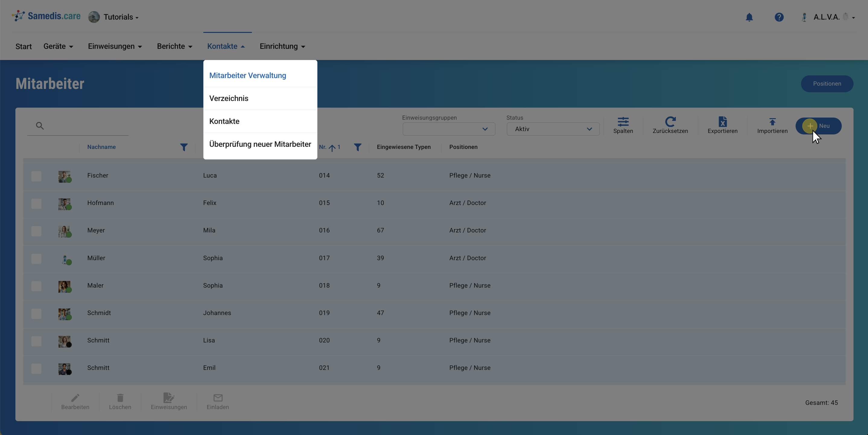
Task: Open the help question mark icon
Action: pyautogui.click(x=779, y=17)
